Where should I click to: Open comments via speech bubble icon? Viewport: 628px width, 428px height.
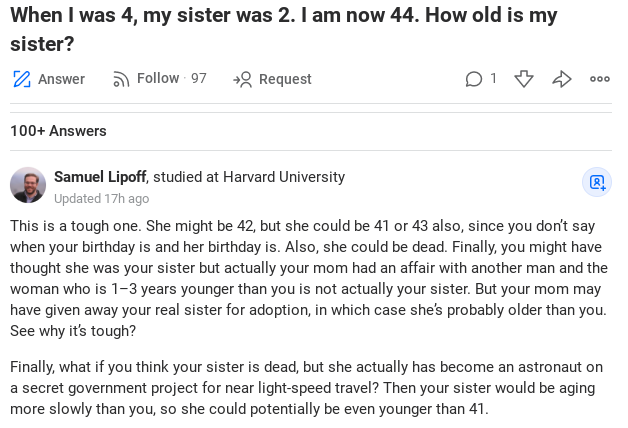(474, 79)
